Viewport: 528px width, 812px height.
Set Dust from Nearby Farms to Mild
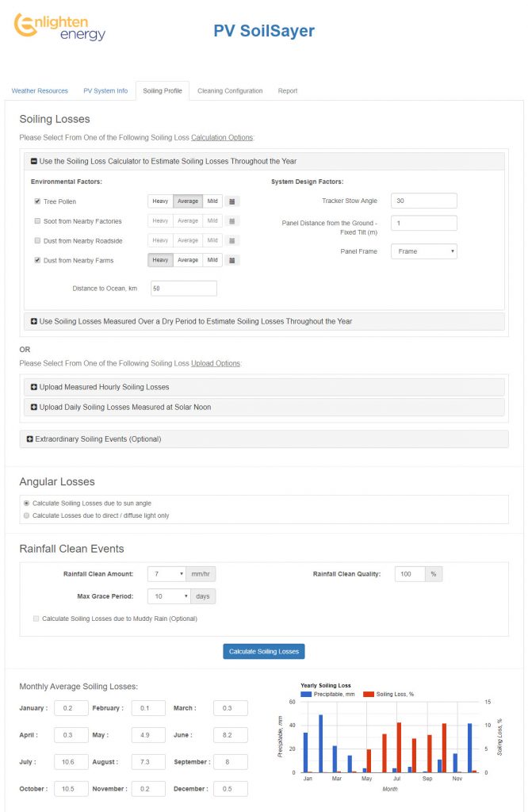click(x=212, y=260)
